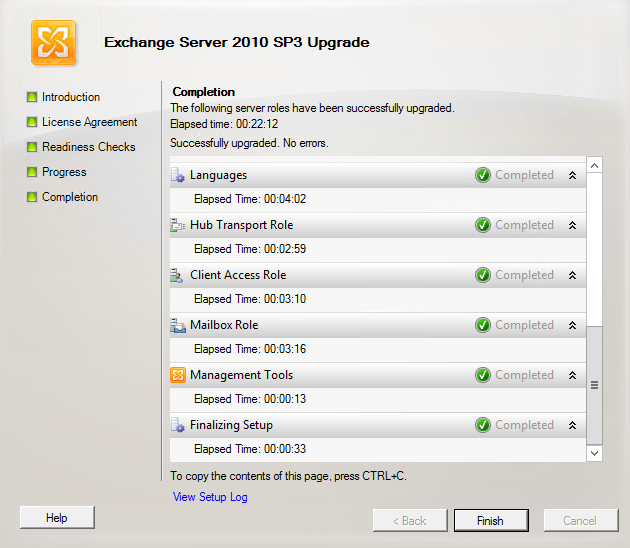Click green check icon for Finalizing Setup
630x548 pixels.
[x=483, y=425]
